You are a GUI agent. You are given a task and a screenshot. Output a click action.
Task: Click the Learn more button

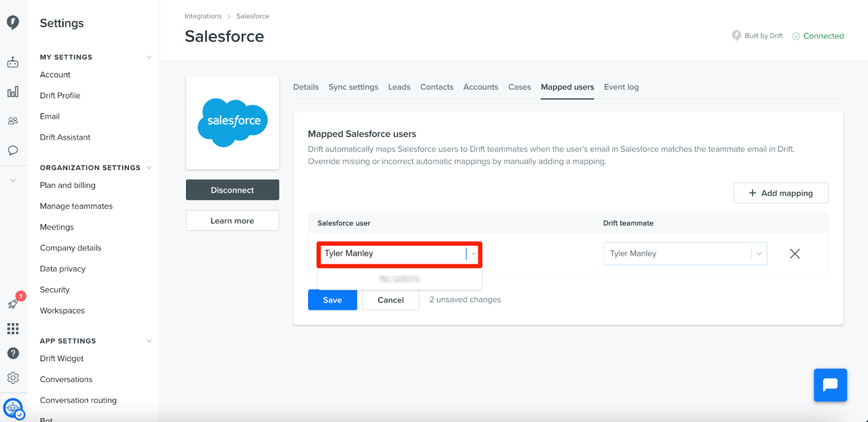232,221
